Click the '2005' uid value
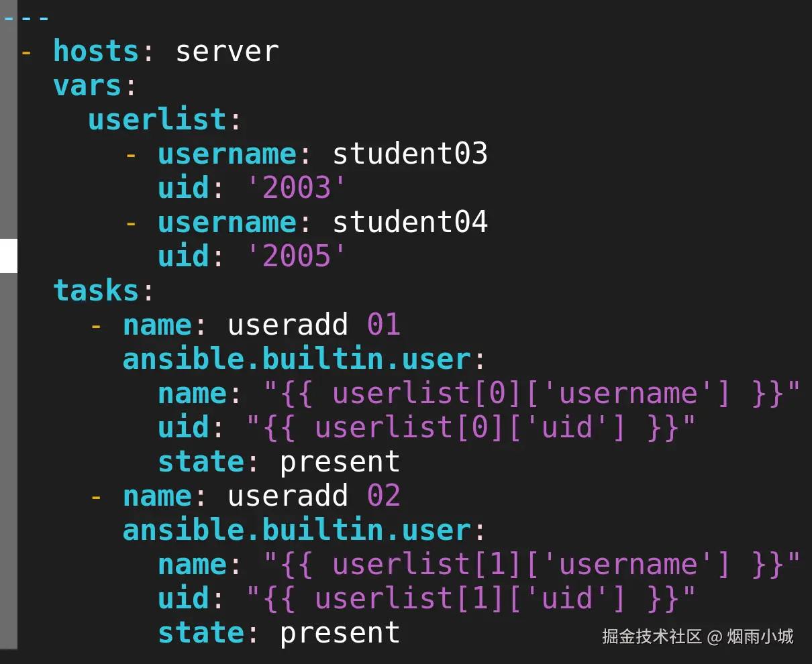Image resolution: width=812 pixels, height=664 pixels. coord(297,256)
